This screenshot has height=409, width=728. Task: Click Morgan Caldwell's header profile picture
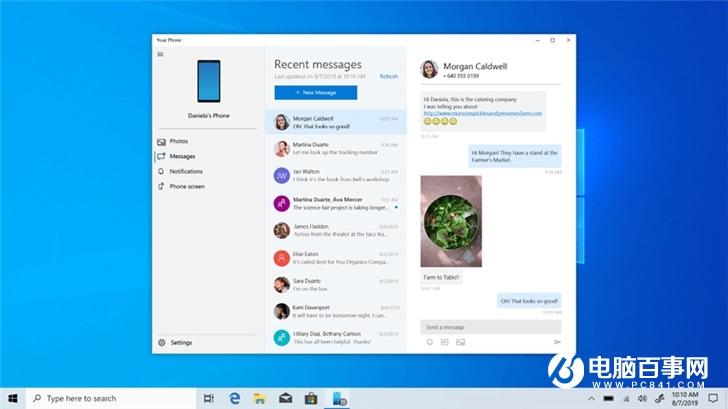(x=429, y=69)
